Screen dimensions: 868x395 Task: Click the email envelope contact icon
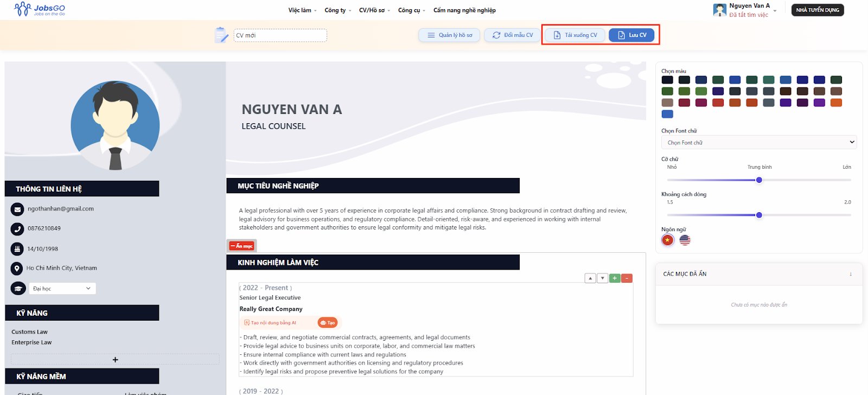tap(17, 209)
